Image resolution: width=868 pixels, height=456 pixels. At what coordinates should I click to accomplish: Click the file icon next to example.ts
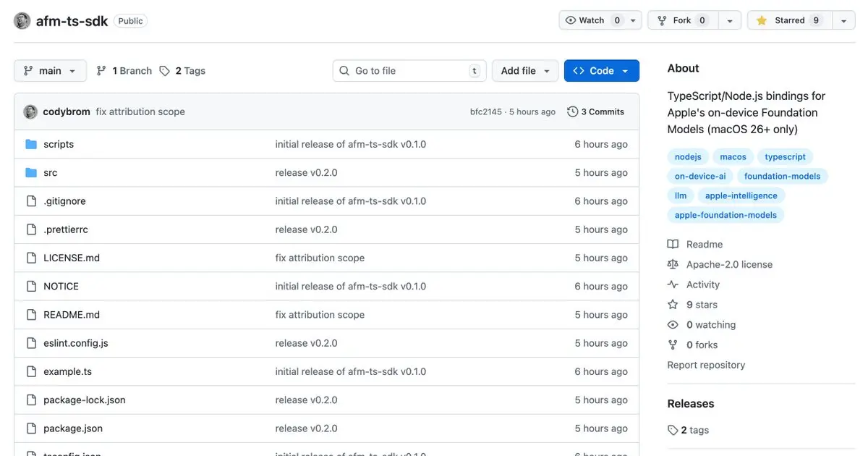[31, 371]
